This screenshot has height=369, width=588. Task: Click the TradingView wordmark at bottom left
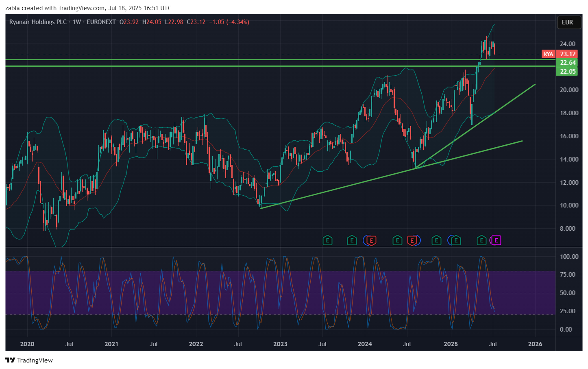35,360
